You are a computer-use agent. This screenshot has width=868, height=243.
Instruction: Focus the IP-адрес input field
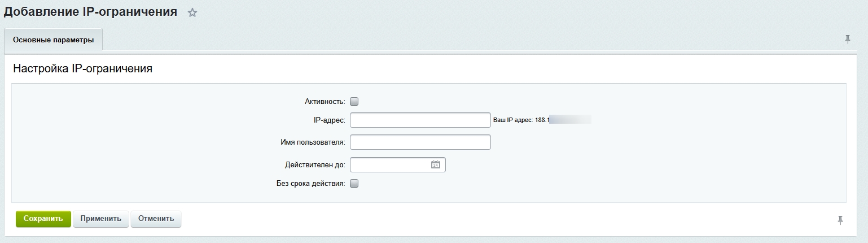point(420,120)
